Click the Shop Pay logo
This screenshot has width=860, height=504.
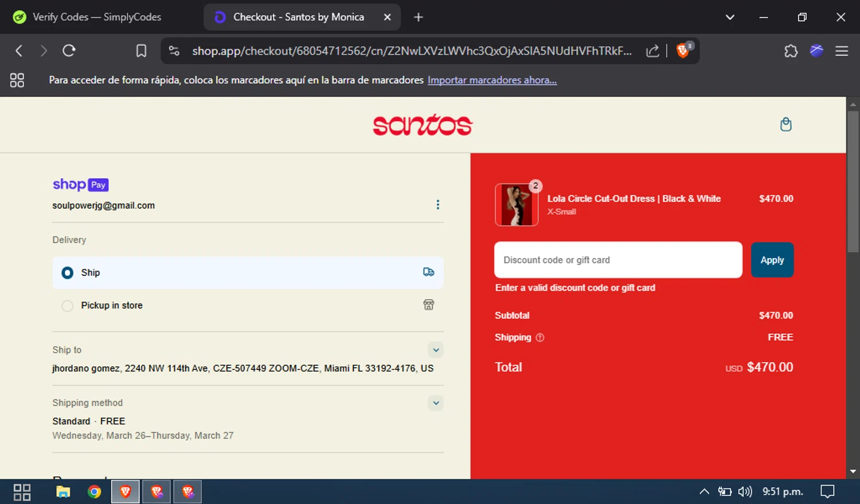click(x=80, y=185)
